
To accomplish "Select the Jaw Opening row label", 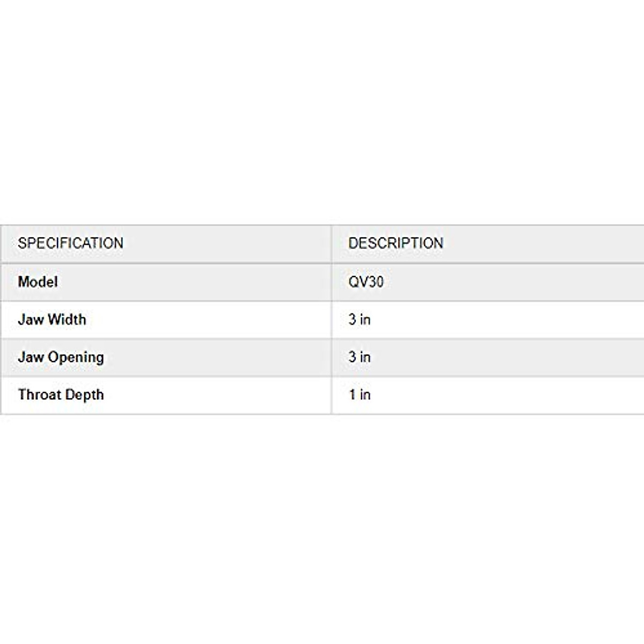I will [61, 357].
